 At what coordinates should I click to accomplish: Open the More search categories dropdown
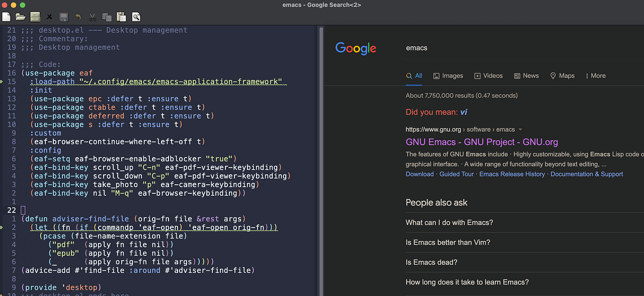[x=595, y=76]
